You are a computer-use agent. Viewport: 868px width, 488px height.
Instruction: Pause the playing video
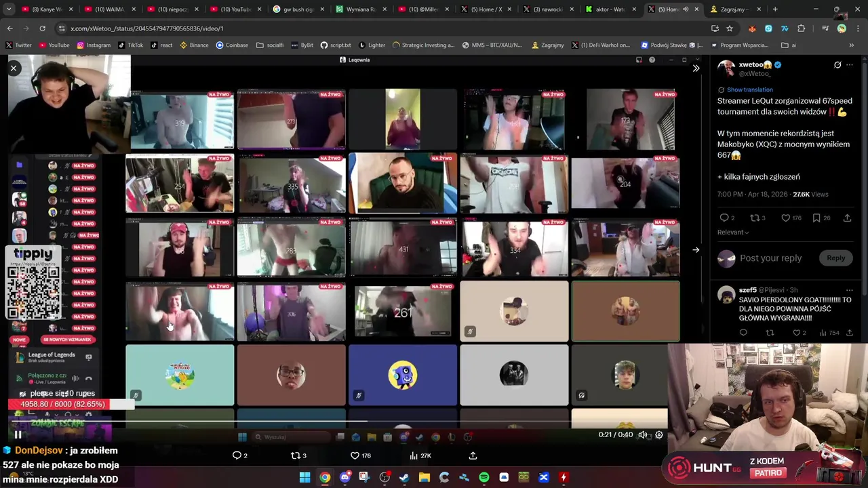[18, 435]
